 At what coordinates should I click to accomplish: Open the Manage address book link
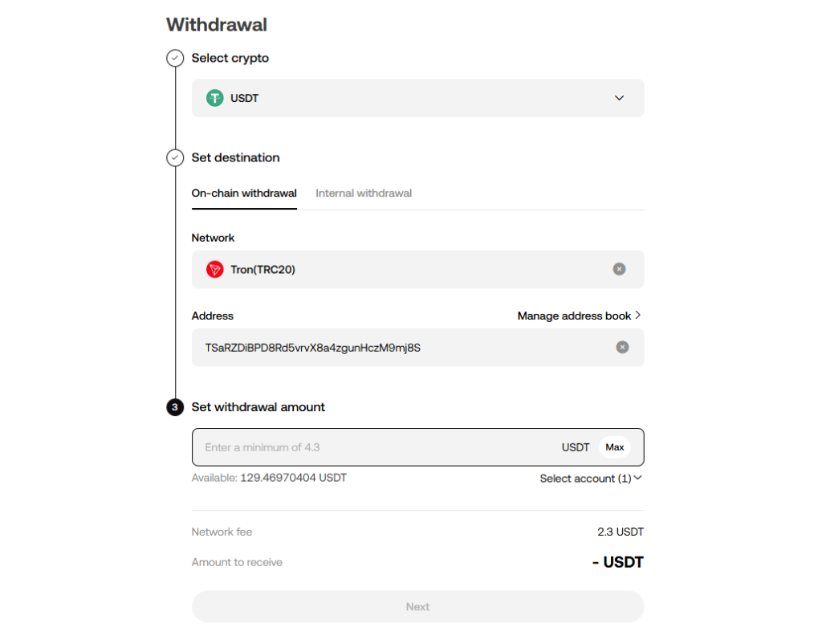click(574, 316)
